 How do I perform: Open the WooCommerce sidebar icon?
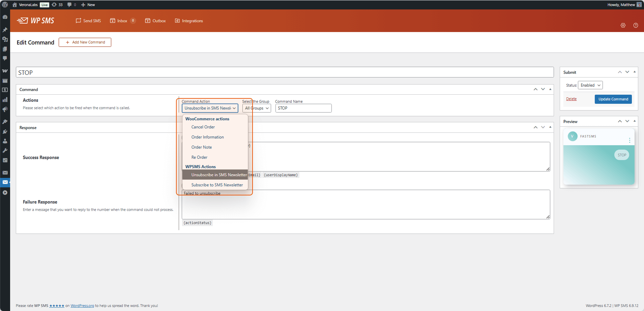point(5,71)
